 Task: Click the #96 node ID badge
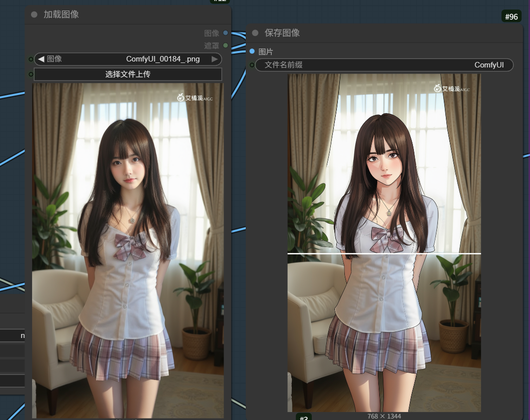(511, 16)
